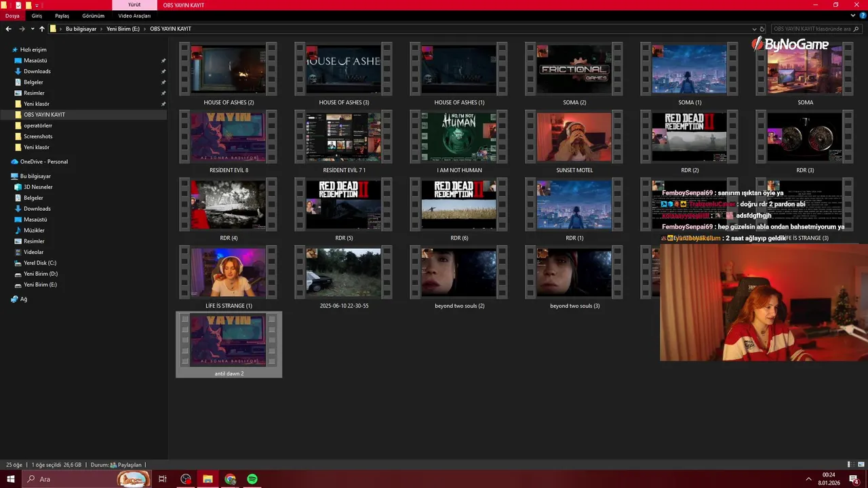Click the Properties quick access toolbar icon

tap(18, 5)
